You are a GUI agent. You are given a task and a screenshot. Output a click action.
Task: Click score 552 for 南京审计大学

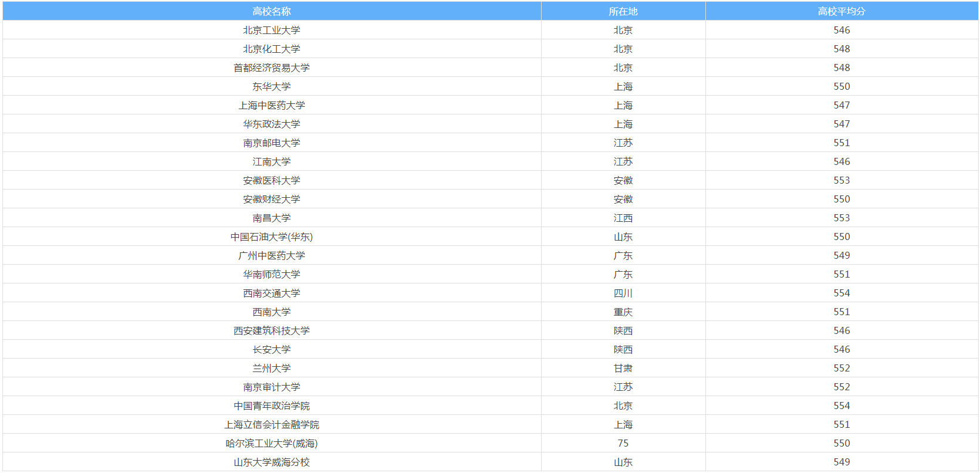click(x=842, y=387)
